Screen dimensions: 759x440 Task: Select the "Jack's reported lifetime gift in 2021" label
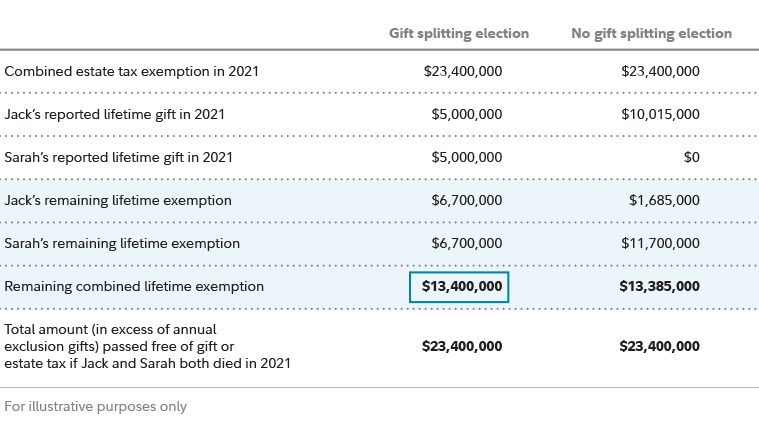click(115, 114)
